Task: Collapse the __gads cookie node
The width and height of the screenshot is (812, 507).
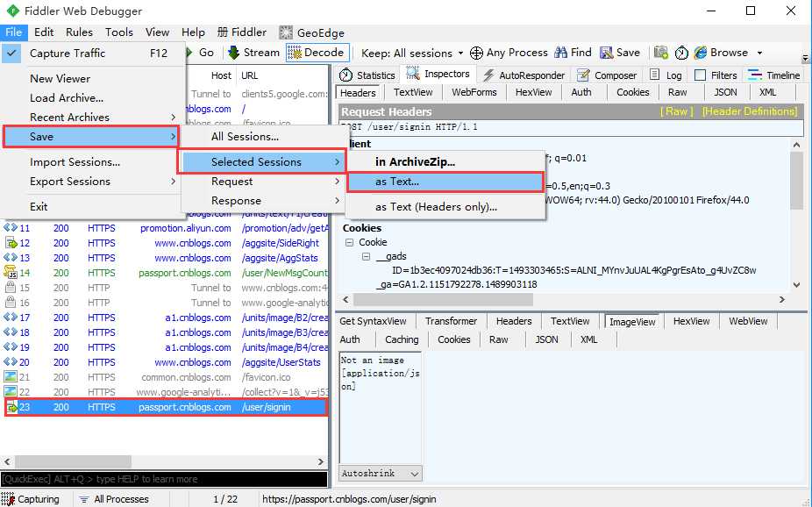Action: [367, 256]
